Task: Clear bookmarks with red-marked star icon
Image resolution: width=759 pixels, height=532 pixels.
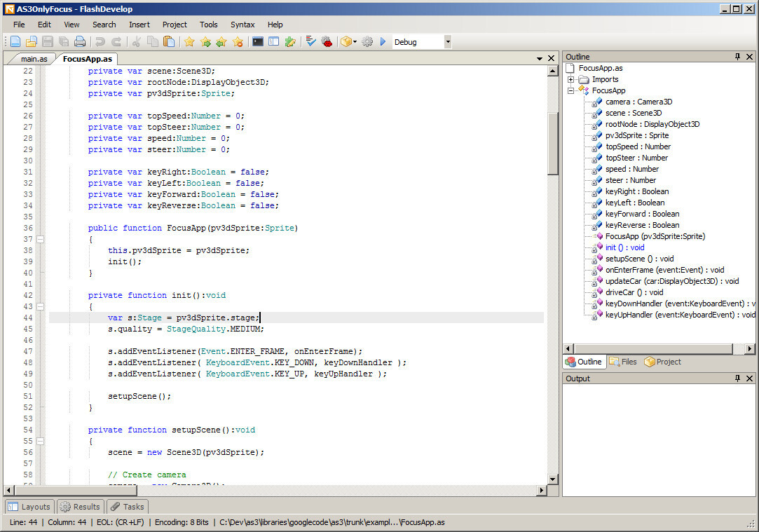Action: (238, 42)
